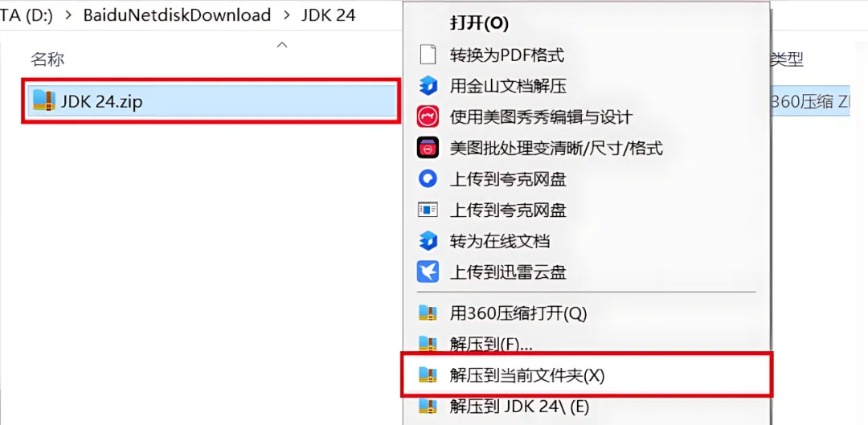
Task: Select 使用美图秀秀编辑与设计 option
Action: [541, 116]
